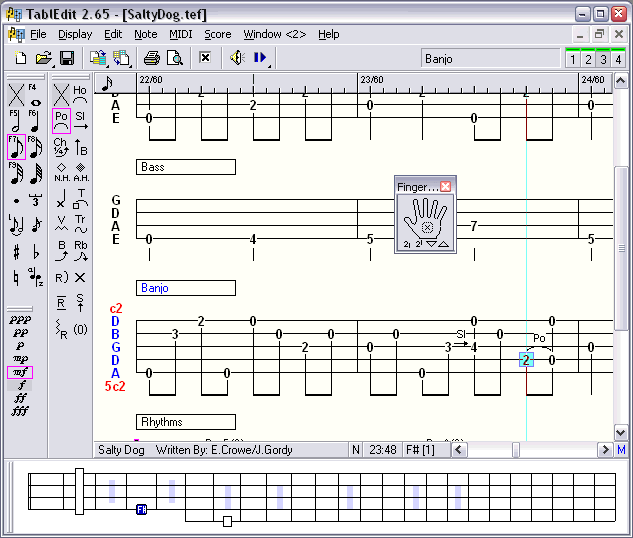Open the Score menu

[x=218, y=34]
